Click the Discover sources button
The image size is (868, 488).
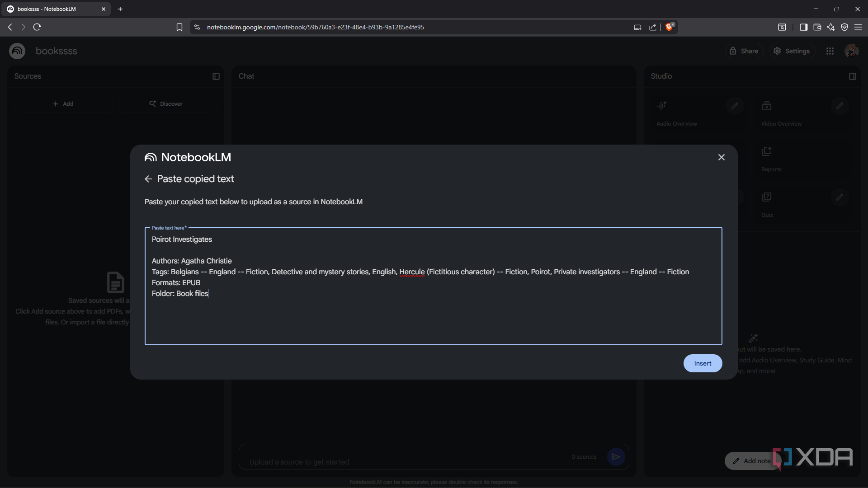click(x=167, y=104)
